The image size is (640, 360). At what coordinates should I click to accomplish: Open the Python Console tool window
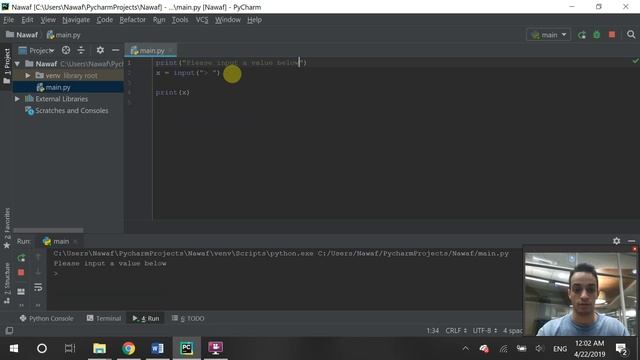click(x=47, y=318)
